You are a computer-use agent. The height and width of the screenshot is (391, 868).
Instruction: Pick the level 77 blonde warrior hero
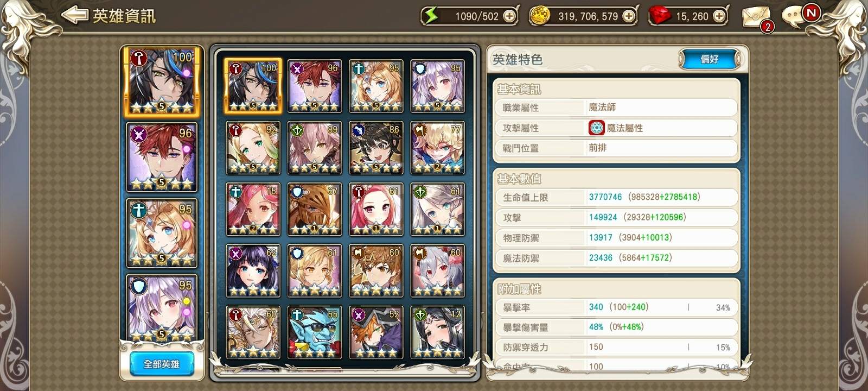click(437, 148)
